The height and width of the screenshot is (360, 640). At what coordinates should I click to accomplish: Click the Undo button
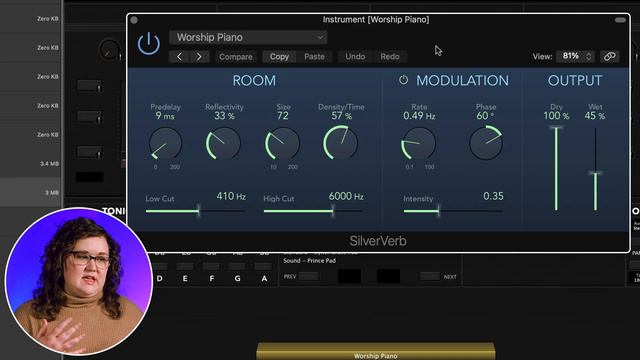(355, 57)
